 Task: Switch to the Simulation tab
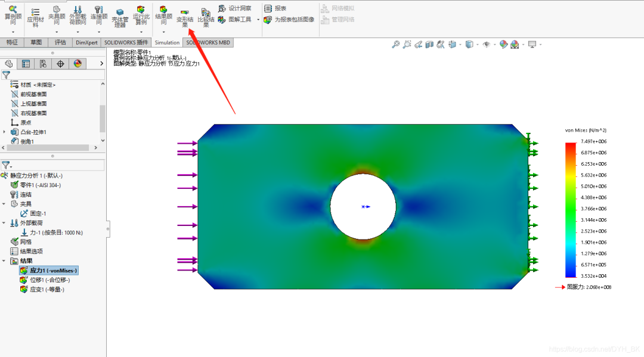(166, 42)
